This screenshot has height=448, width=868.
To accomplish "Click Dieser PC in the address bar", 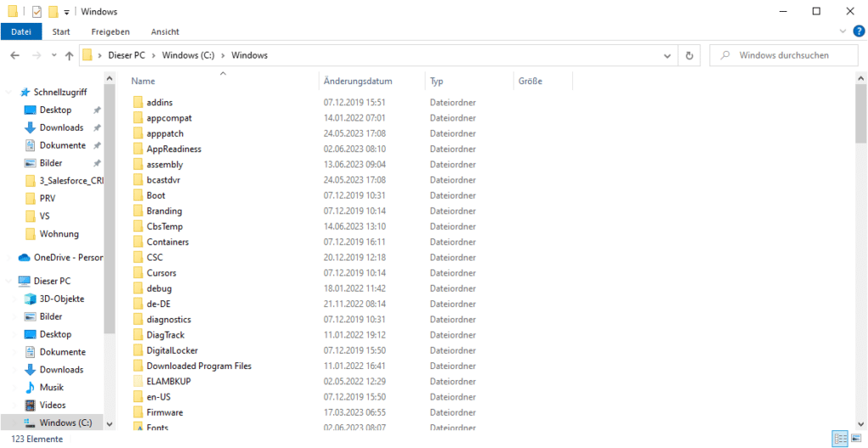I will coord(127,55).
